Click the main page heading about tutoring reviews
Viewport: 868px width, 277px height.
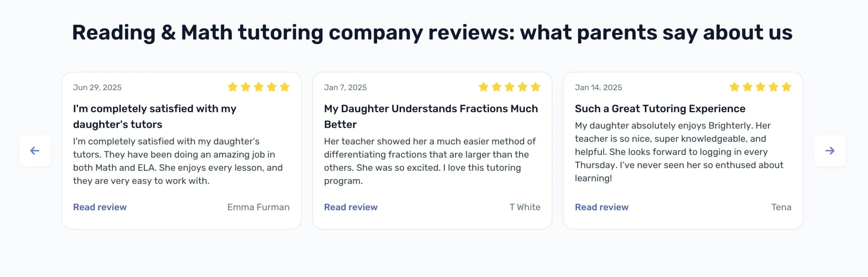coord(433,33)
